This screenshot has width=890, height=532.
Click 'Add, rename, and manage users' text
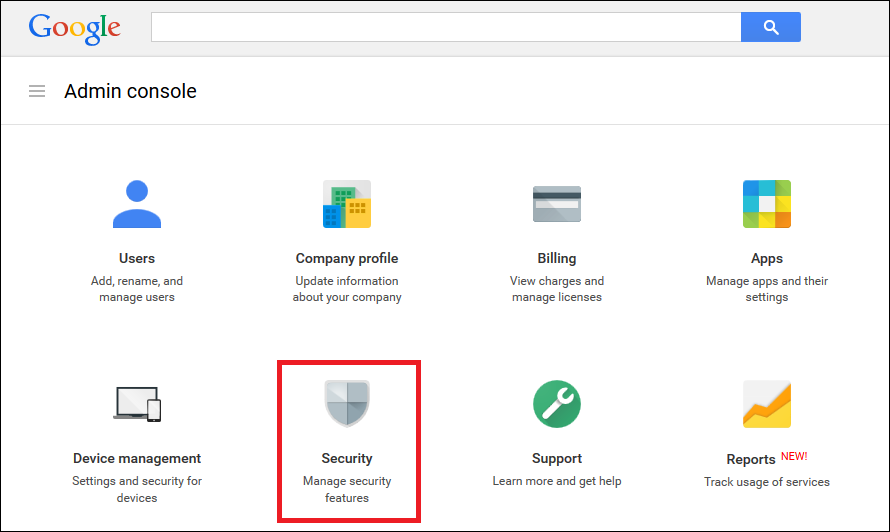pyautogui.click(x=137, y=289)
